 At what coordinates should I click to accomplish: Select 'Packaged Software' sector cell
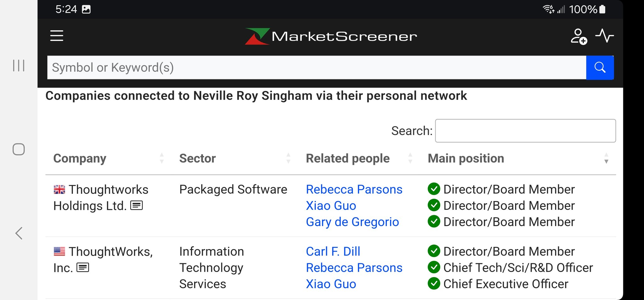coord(233,189)
